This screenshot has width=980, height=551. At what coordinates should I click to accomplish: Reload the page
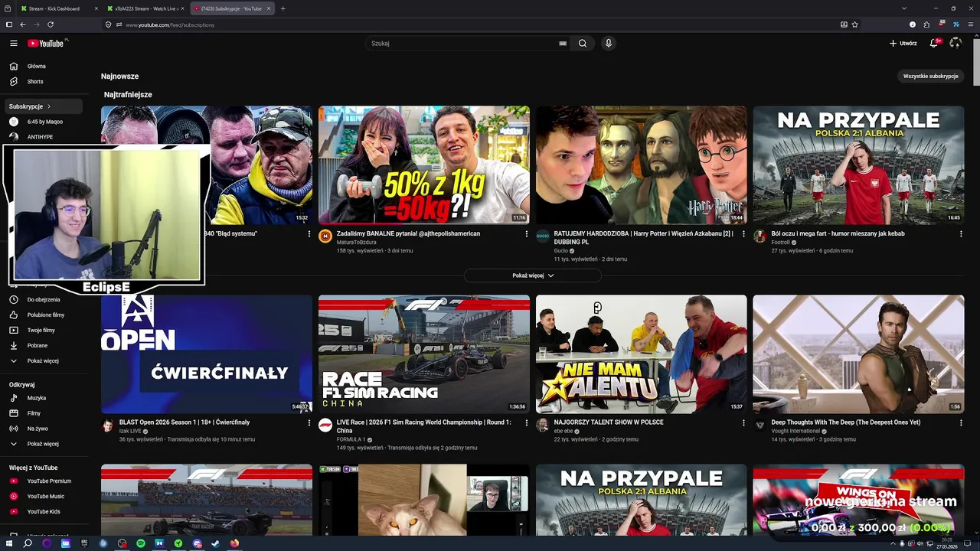pyautogui.click(x=51, y=24)
